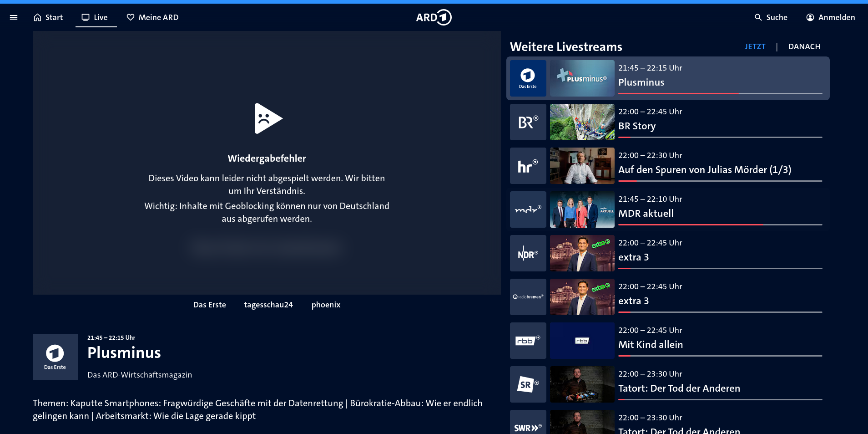868x434 pixels.
Task: Switch player to Das Erste stream
Action: (x=210, y=305)
